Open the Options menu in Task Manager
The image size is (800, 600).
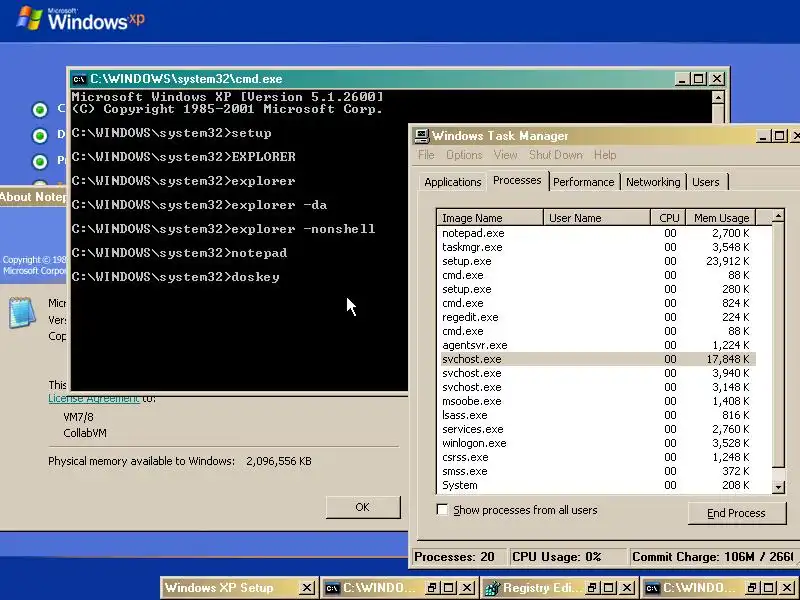click(x=464, y=155)
